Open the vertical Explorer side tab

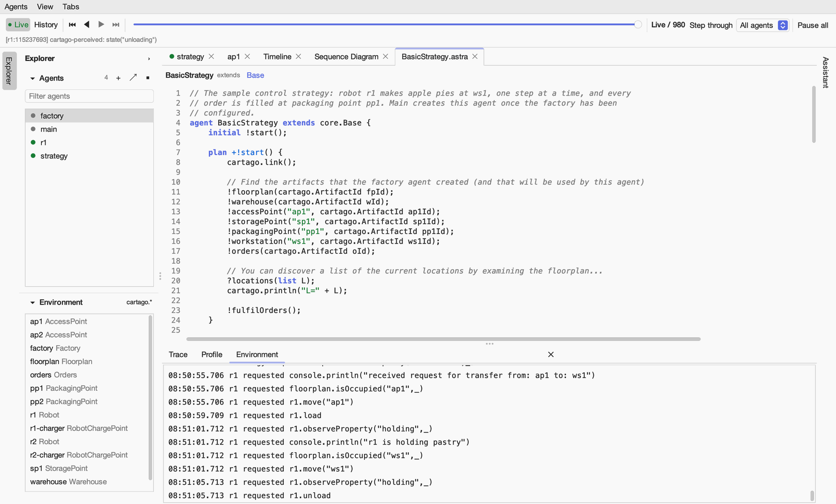pyautogui.click(x=9, y=71)
